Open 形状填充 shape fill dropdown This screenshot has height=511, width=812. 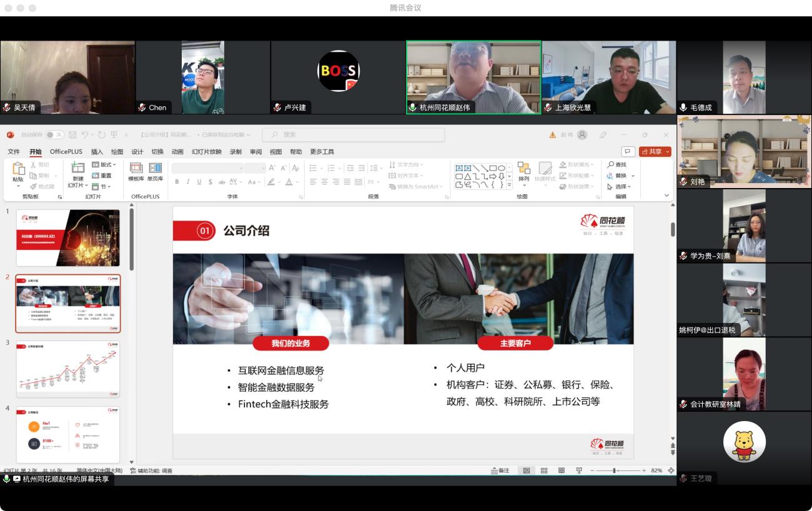pos(575,165)
